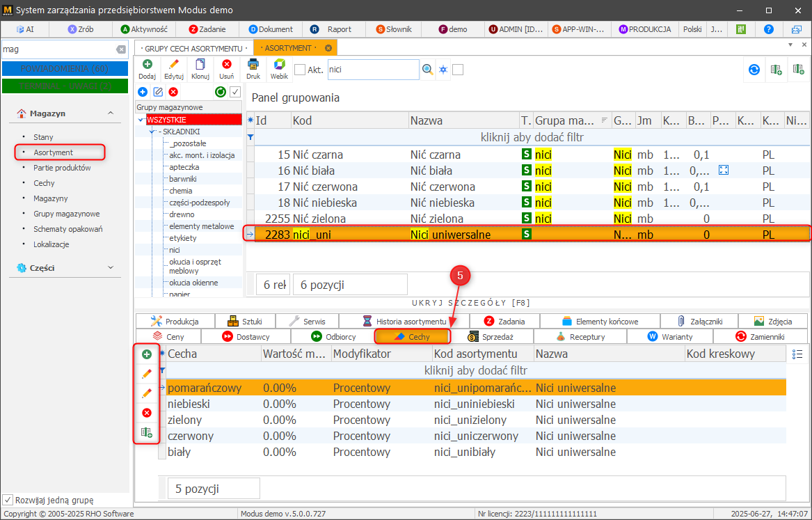This screenshot has width=812, height=520.
Task: Collapse the Magazyn sidebar section
Action: (110, 113)
